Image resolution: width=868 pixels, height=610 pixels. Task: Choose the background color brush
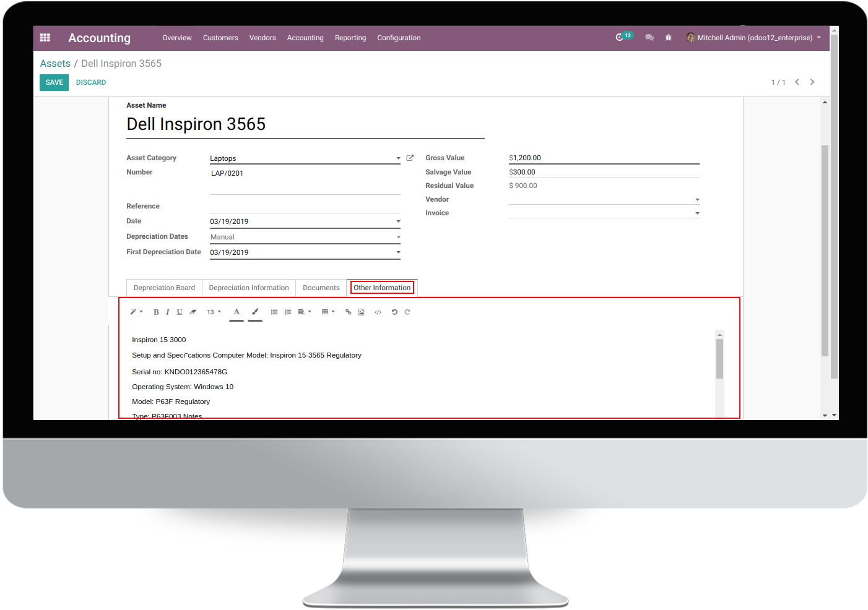click(x=255, y=312)
